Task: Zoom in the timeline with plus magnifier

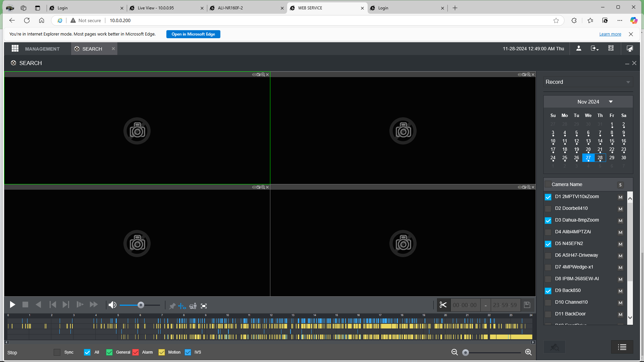Action: (528, 352)
